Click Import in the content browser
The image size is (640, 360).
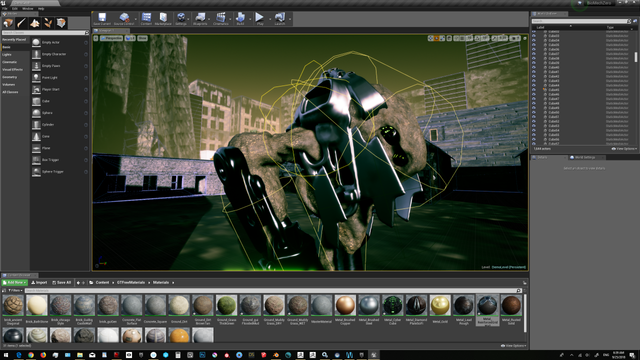pyautogui.click(x=39, y=282)
